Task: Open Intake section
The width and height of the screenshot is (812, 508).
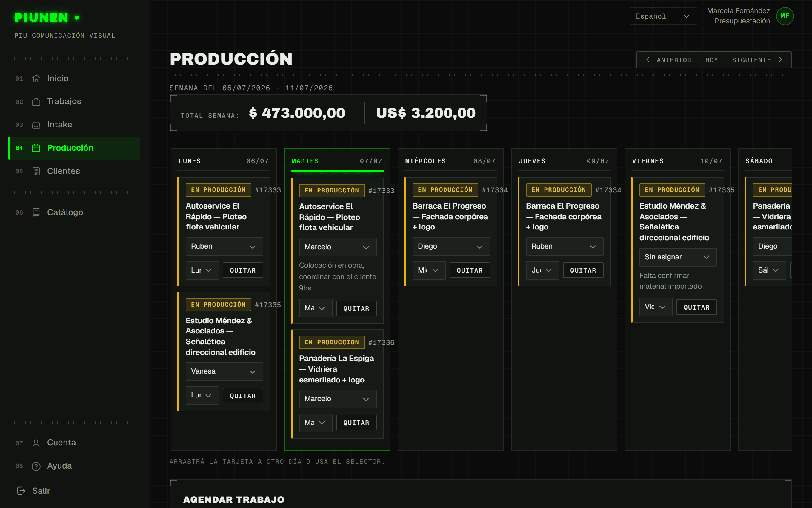Action: click(x=75, y=125)
